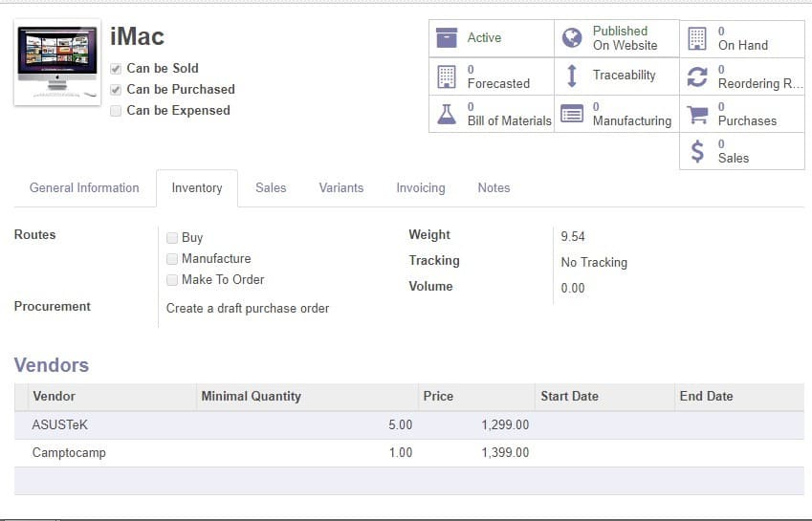Click the volume value 0.00
Screen dimensions: 812x521
pos(573,288)
